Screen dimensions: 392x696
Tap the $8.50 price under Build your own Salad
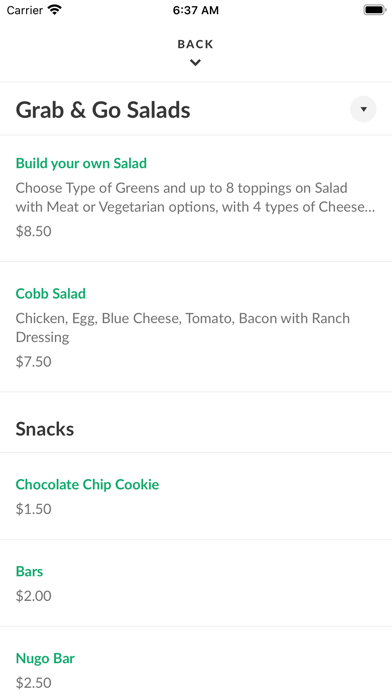point(33,231)
